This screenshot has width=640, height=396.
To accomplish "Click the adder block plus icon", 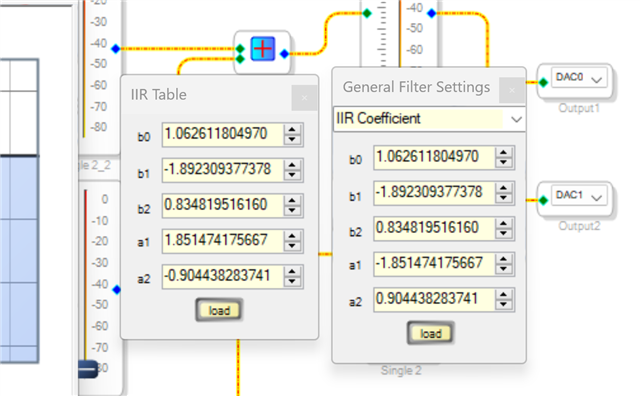I will (x=262, y=49).
